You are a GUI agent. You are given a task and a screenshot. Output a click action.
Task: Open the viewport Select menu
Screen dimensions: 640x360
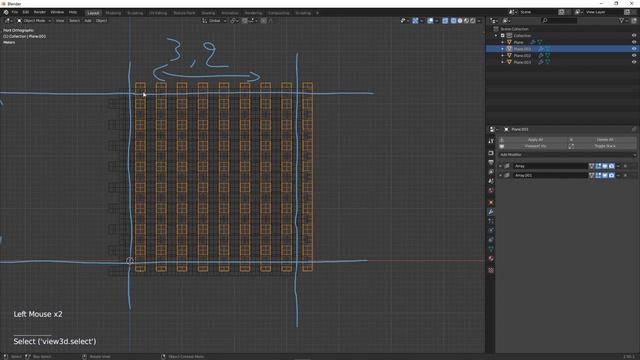tap(74, 20)
